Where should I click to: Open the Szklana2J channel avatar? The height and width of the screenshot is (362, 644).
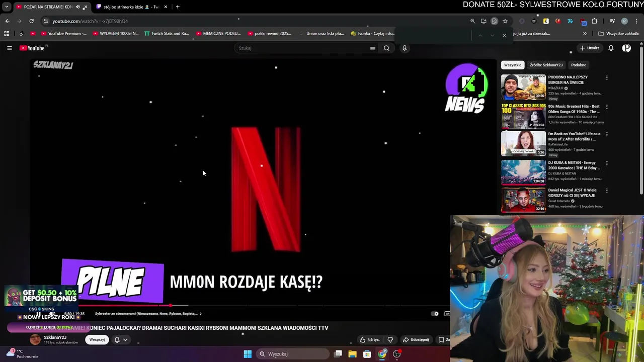tap(35, 339)
